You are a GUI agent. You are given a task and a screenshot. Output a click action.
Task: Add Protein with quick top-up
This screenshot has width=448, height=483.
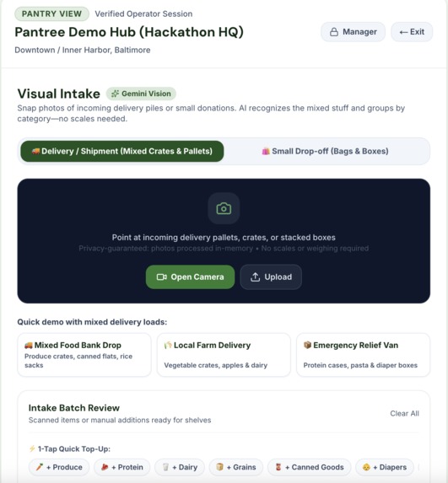[x=121, y=467]
